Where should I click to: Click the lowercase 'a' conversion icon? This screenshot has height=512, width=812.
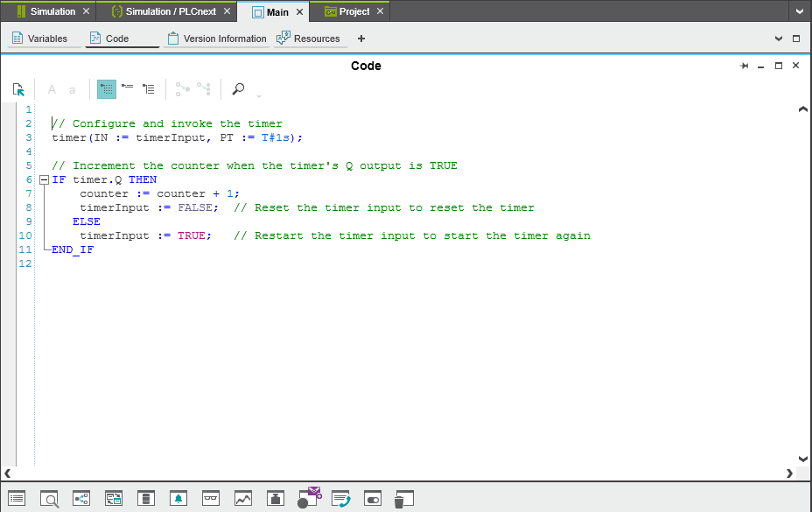pos(72,90)
